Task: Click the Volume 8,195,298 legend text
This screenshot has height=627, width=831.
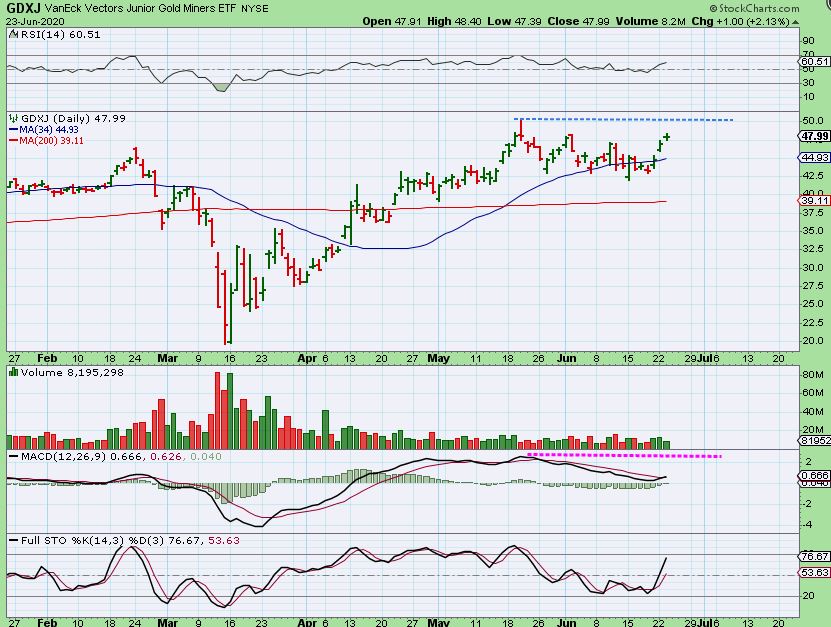Action: (73, 373)
